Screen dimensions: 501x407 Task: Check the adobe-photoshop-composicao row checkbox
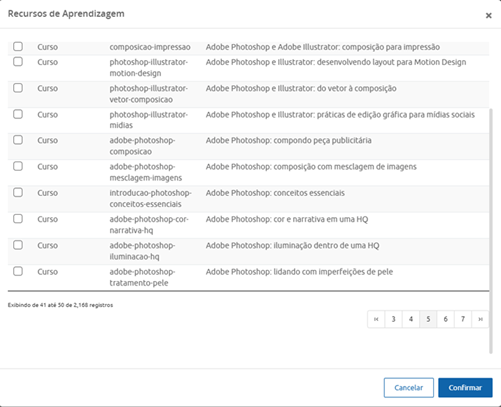pos(18,140)
